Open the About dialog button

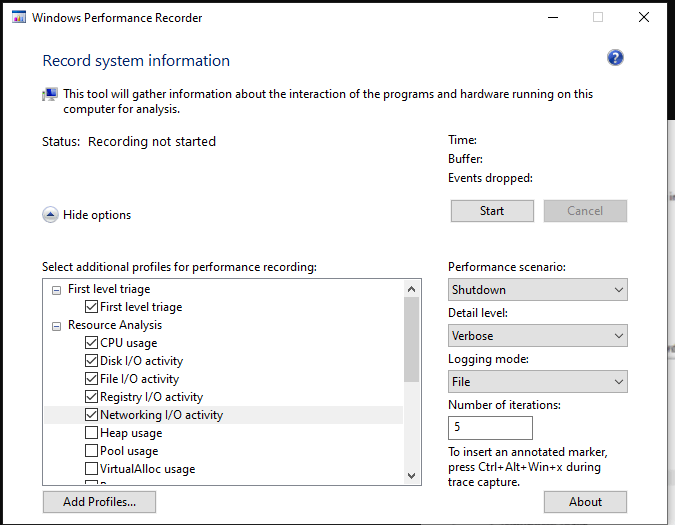click(x=585, y=502)
